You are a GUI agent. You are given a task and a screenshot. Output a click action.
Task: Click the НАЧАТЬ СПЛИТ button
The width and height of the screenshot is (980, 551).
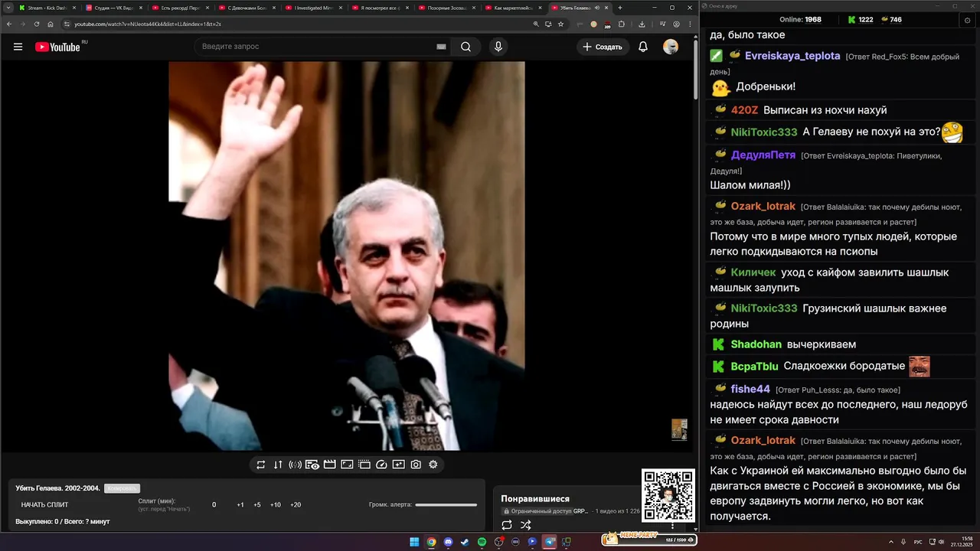click(44, 505)
